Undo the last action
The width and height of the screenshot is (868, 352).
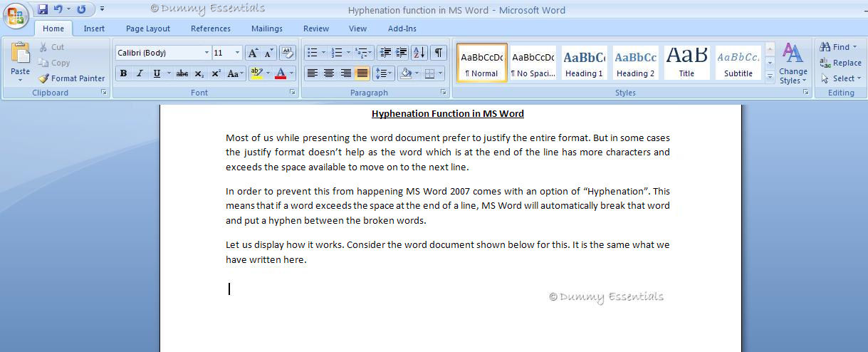58,9
